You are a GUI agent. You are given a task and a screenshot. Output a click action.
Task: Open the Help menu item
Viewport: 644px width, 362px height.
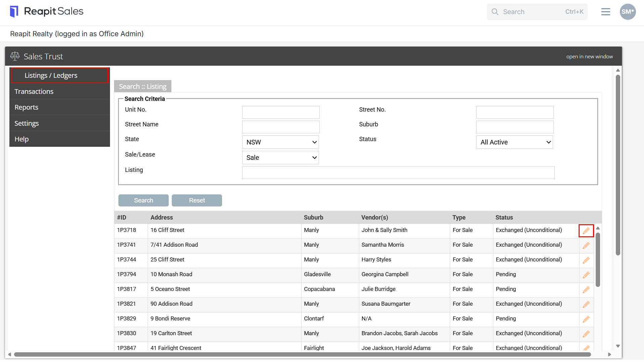[60, 139]
